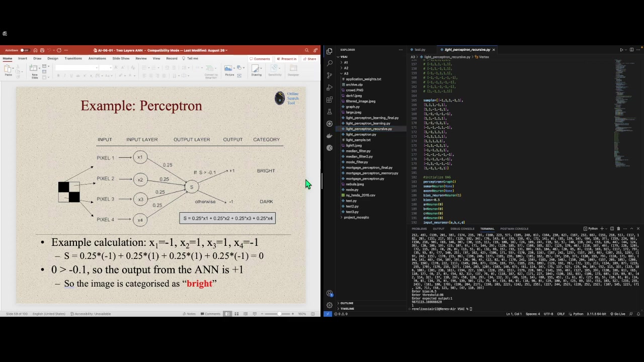Toggle italic formatting in the Home ribbon
This screenshot has height=362, width=644.
pos(65,75)
